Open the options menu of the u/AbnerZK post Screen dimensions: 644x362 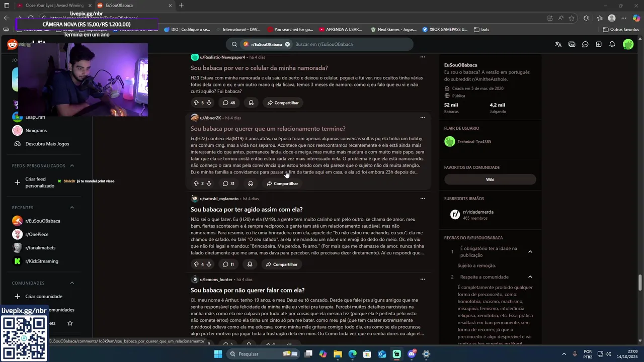pyautogui.click(x=422, y=118)
